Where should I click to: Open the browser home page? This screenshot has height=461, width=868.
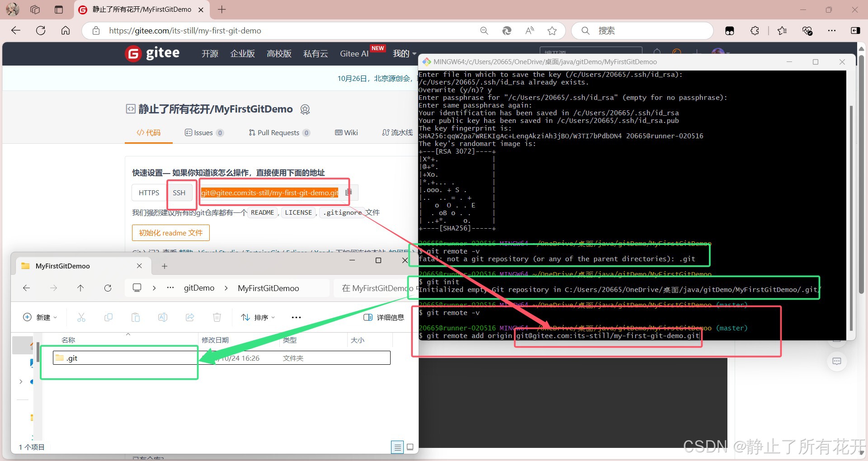pyautogui.click(x=66, y=31)
